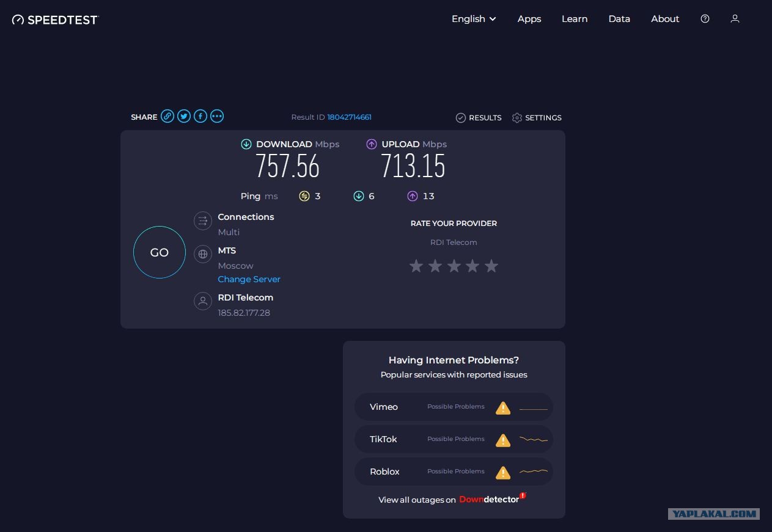Open more share options icon
Screen dimensions: 772x532
(217, 116)
